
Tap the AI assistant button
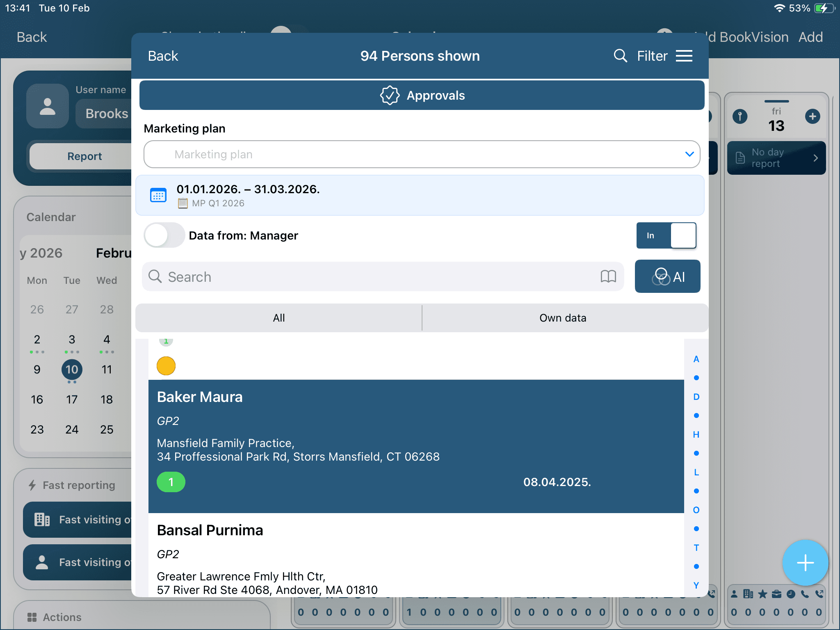pyautogui.click(x=667, y=276)
